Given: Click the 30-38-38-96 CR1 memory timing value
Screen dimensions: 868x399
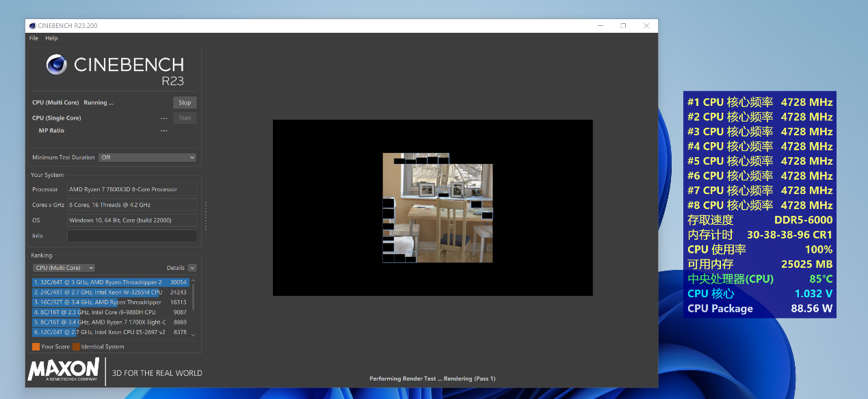Looking at the screenshot, I should (789, 234).
